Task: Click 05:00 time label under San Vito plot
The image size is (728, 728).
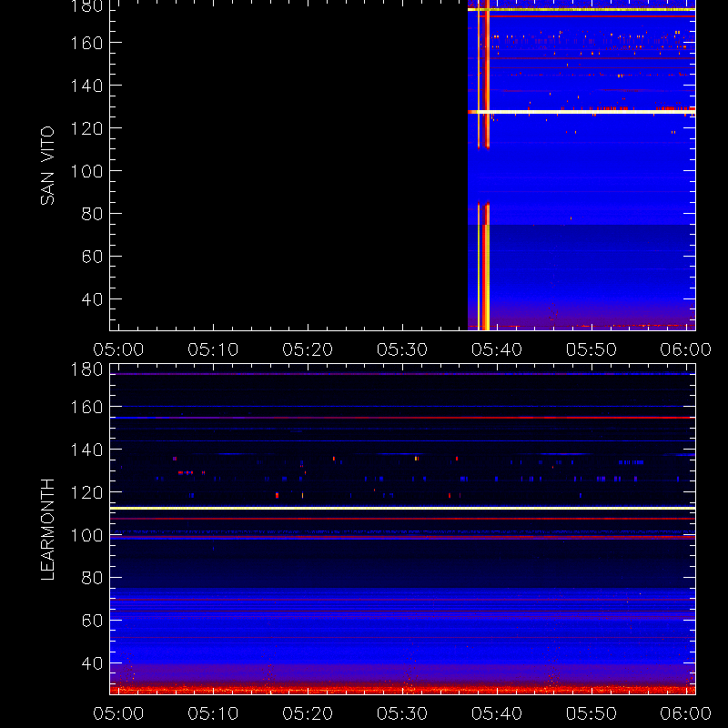Action: point(118,349)
